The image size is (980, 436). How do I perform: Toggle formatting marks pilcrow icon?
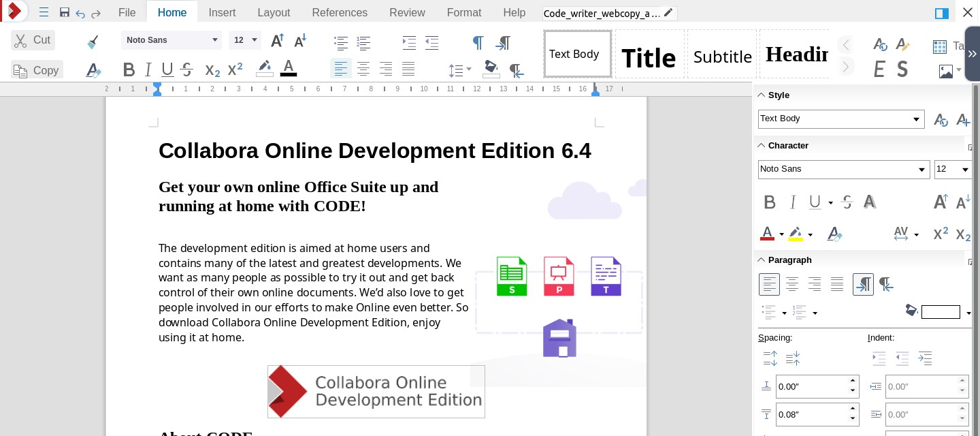coord(478,42)
